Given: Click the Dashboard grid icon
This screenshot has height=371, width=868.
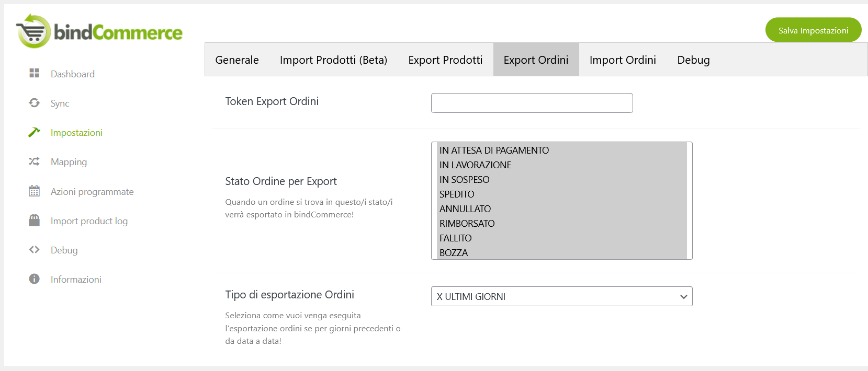Looking at the screenshot, I should point(35,73).
